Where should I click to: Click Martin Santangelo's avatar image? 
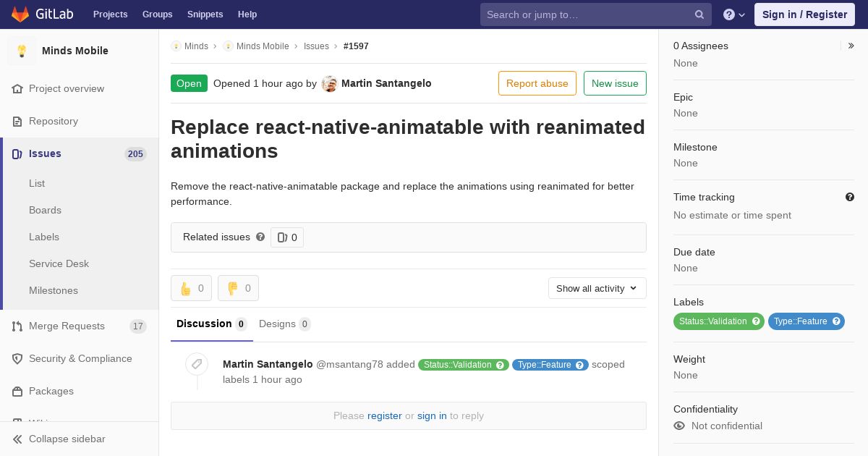pyautogui.click(x=329, y=84)
